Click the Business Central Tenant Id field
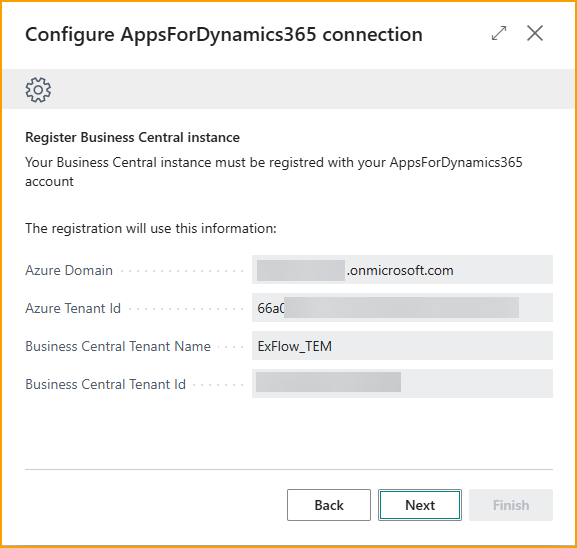 pos(402,383)
